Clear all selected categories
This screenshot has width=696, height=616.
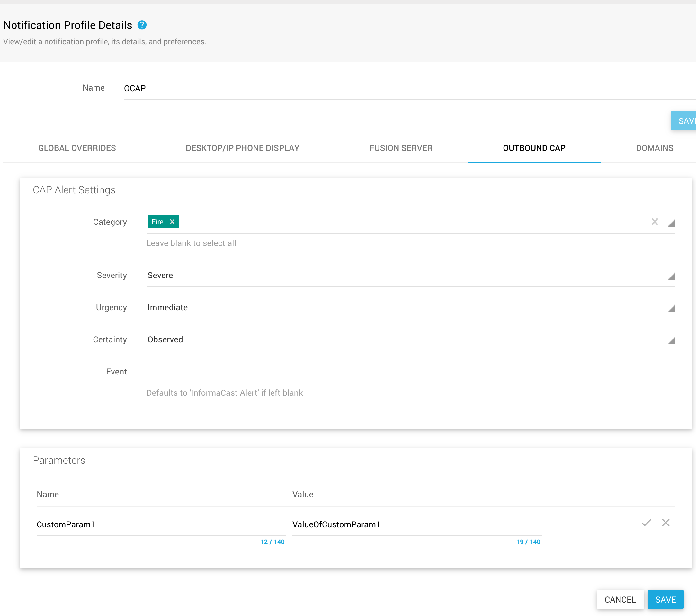655,222
